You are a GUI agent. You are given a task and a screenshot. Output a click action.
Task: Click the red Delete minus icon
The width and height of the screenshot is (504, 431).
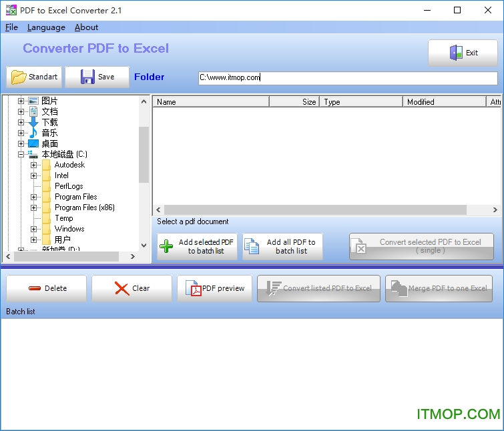(x=35, y=288)
